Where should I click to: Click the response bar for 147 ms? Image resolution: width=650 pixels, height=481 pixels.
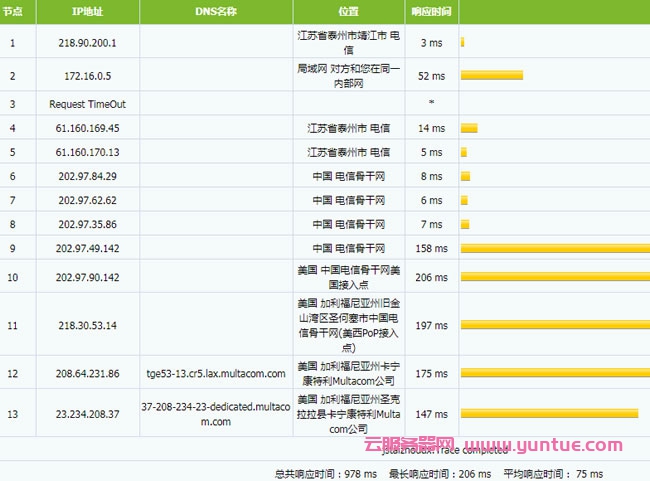pos(549,414)
